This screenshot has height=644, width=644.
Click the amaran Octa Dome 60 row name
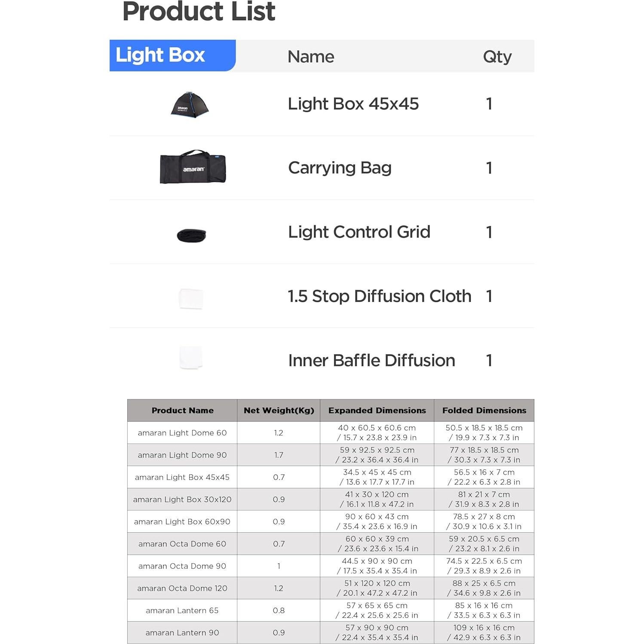[x=182, y=544]
